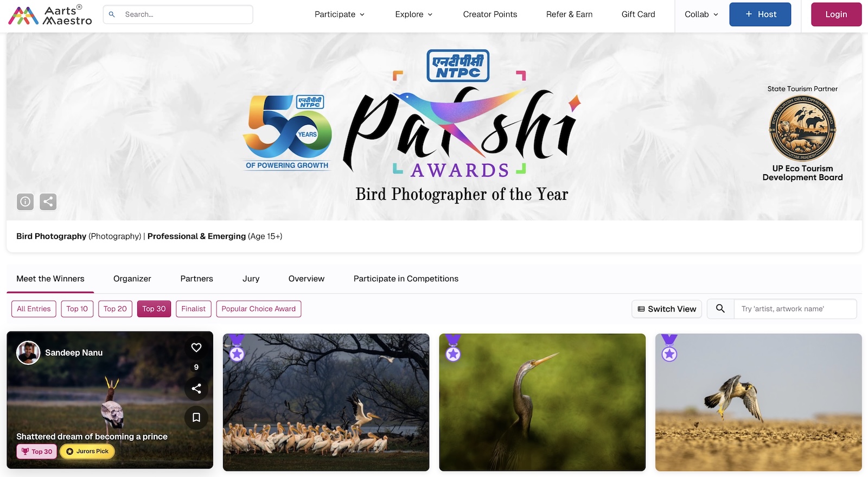Like Sandeep Nanu's photo with the heart icon

coord(196,347)
